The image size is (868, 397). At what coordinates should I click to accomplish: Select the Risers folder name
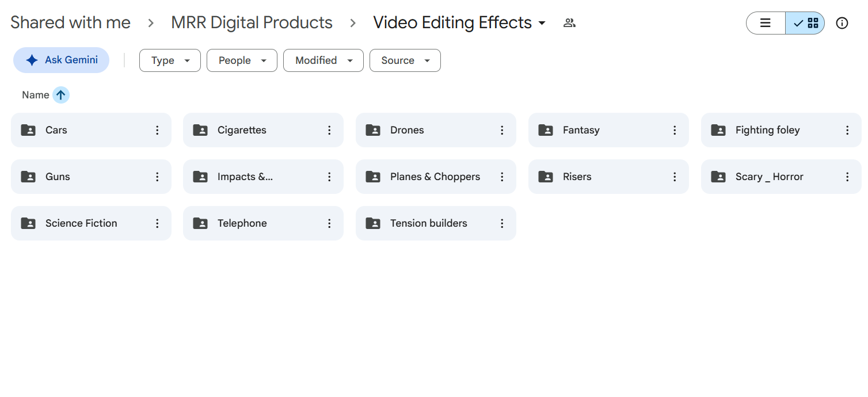click(577, 177)
